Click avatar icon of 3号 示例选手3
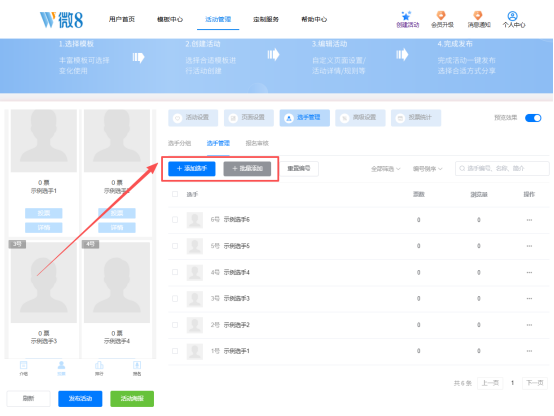The height and width of the screenshot is (416, 554). [x=195, y=299]
